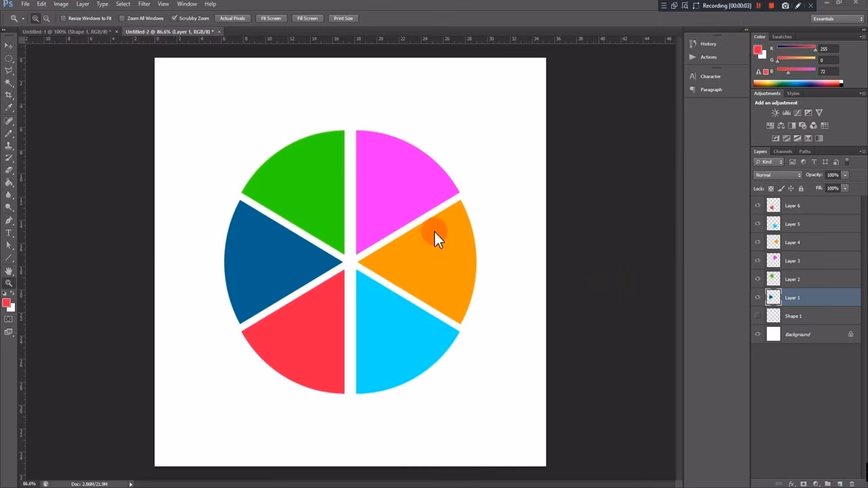868x488 pixels.
Task: Add a Brightness/Contrast adjustment
Action: [775, 113]
